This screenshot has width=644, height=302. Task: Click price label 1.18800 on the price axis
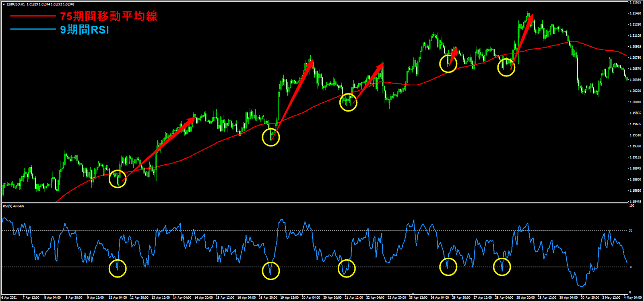pyautogui.click(x=635, y=179)
